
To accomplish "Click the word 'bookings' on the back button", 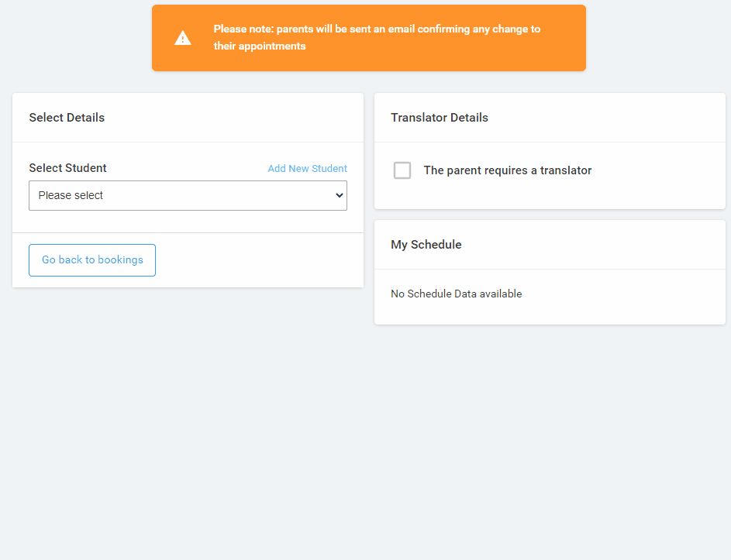I will click(120, 259).
